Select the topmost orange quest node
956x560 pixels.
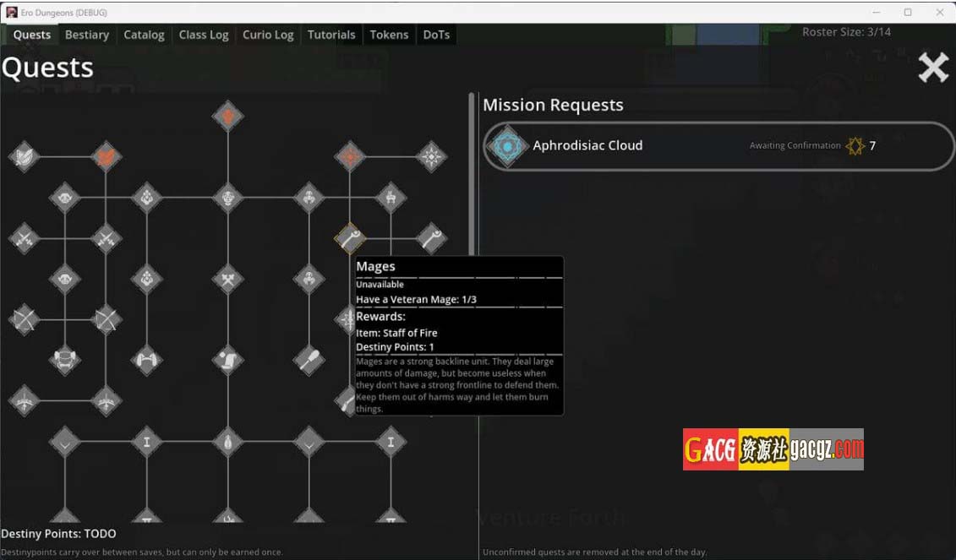pos(227,117)
